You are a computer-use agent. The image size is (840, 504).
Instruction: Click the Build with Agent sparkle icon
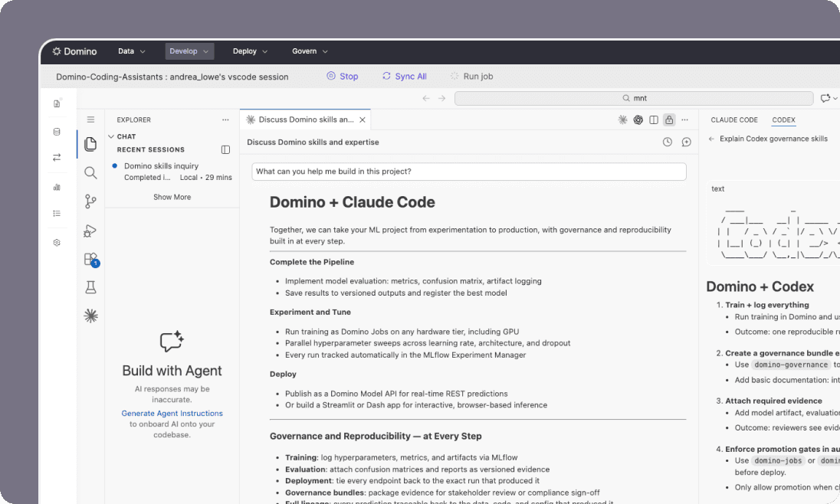point(172,341)
